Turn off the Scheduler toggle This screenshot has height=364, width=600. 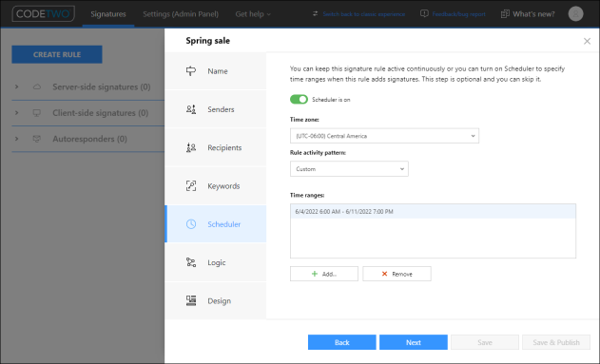(x=299, y=100)
